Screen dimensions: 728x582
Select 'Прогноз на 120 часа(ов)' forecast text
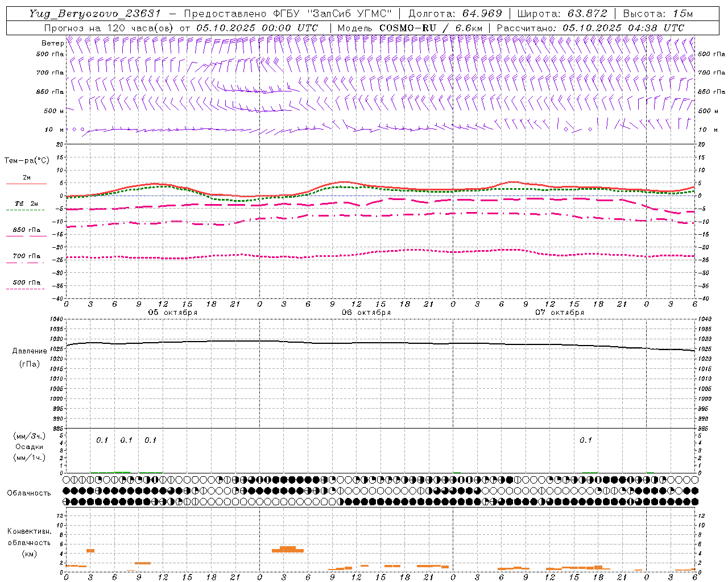tap(109, 28)
